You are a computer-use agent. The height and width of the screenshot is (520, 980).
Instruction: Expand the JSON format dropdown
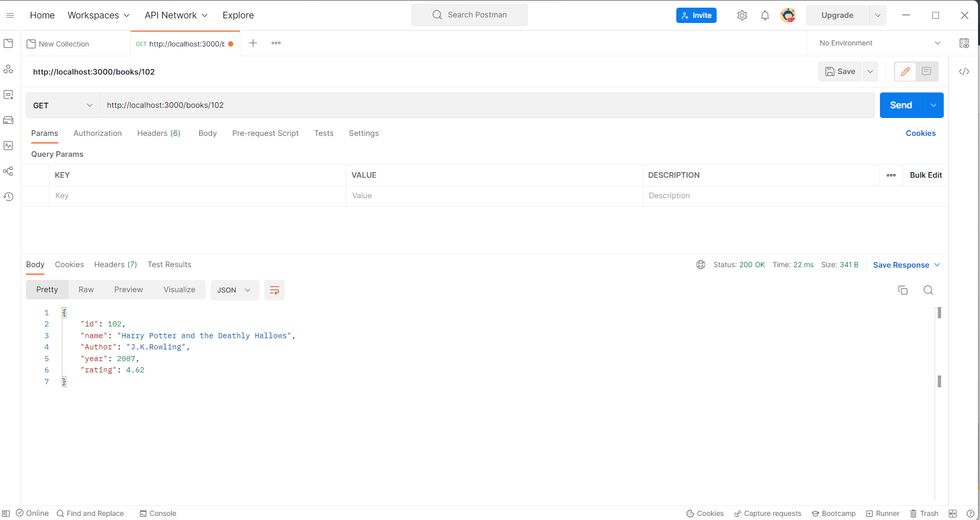coord(234,290)
